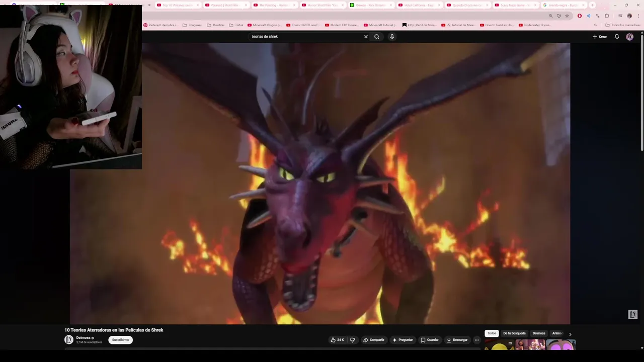Open the browser extensions puzzle icon
644x362 pixels.
(x=607, y=16)
